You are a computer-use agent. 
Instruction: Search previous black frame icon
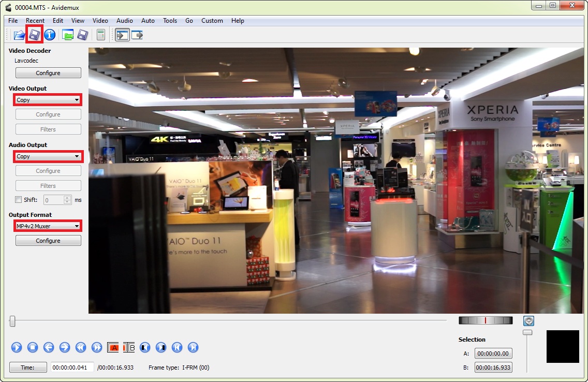point(145,347)
